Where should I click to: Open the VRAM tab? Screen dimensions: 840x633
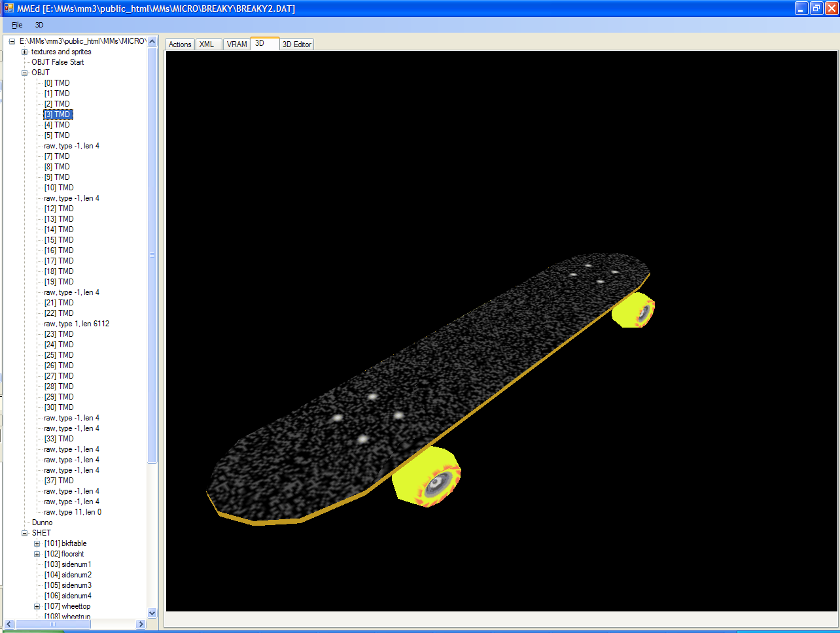coord(237,44)
